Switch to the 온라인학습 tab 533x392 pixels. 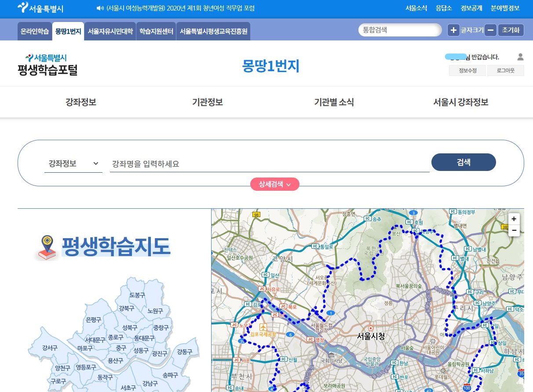point(35,31)
